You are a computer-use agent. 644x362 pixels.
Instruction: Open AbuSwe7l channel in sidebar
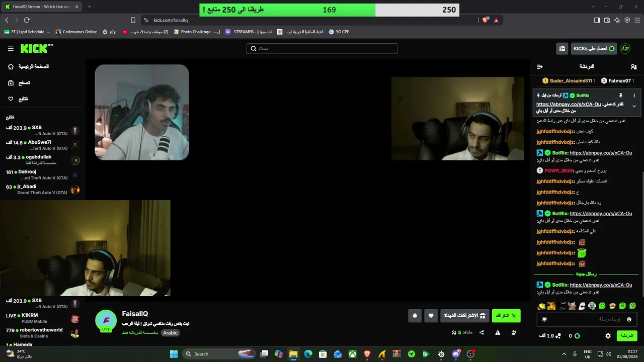[x=43, y=145]
